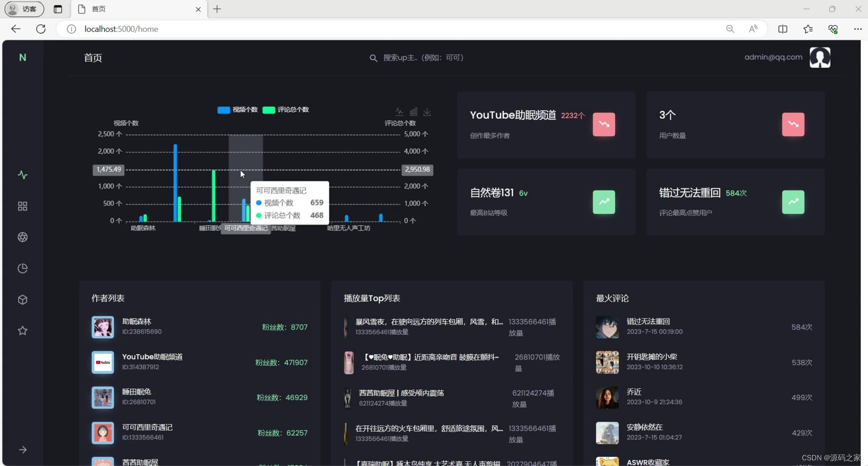This screenshot has width=868, height=466.
Task: Open the tab actions menu icon
Action: pyautogui.click(x=58, y=9)
